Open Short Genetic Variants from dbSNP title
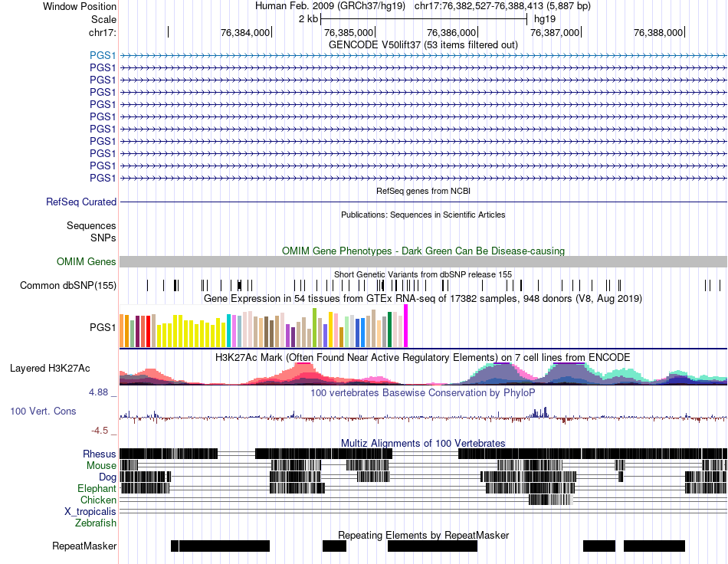The height and width of the screenshot is (564, 728). point(423,274)
